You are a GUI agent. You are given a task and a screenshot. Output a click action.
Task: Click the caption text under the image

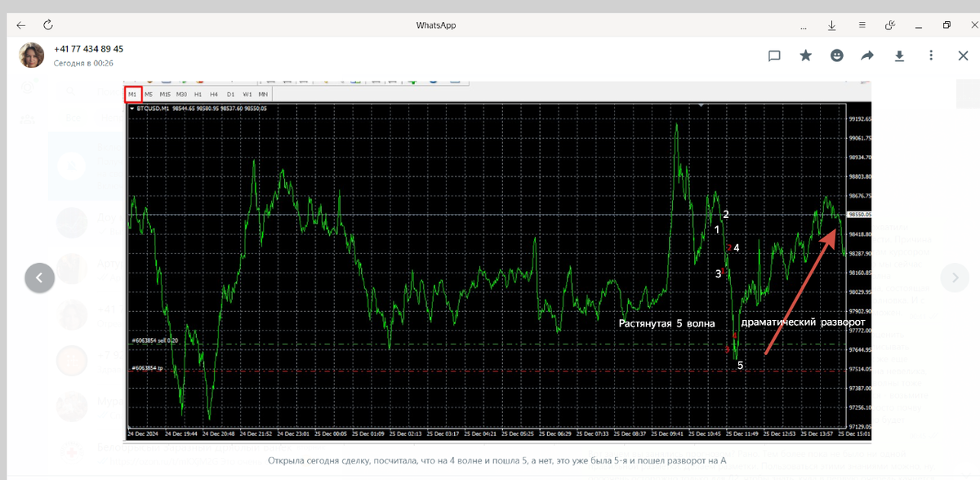[498, 461]
